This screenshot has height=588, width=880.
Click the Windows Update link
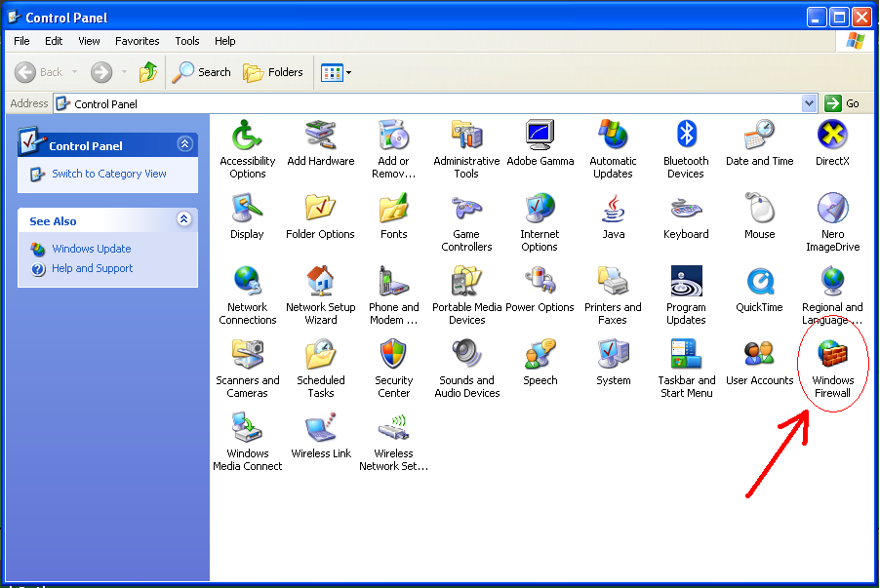pyautogui.click(x=92, y=249)
